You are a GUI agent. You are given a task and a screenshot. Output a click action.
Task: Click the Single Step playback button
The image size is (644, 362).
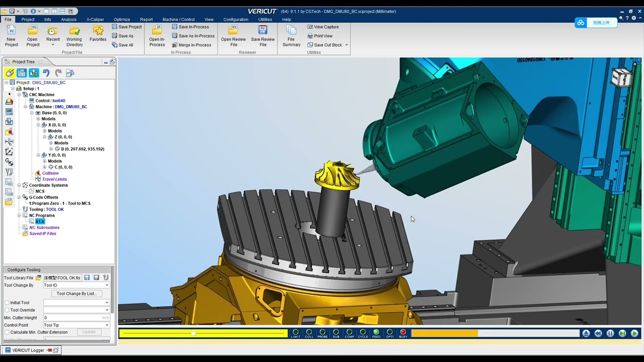pyautogui.click(x=622, y=333)
